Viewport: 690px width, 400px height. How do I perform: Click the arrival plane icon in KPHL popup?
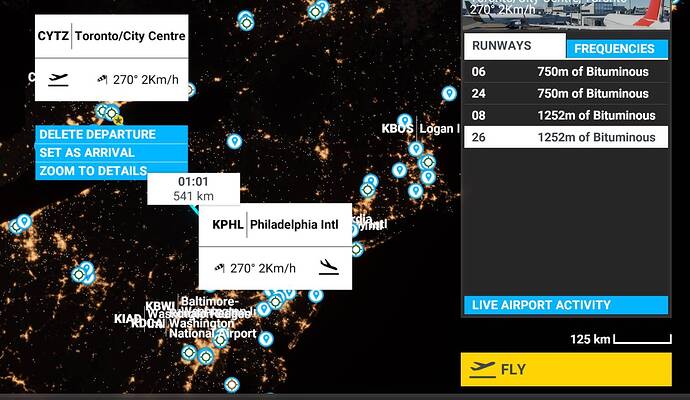click(329, 267)
